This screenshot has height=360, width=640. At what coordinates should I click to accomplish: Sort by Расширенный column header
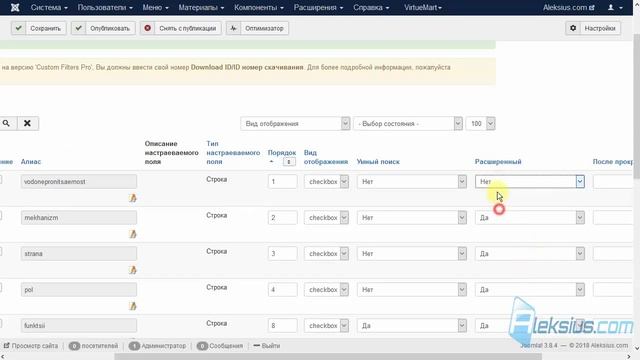[498, 162]
